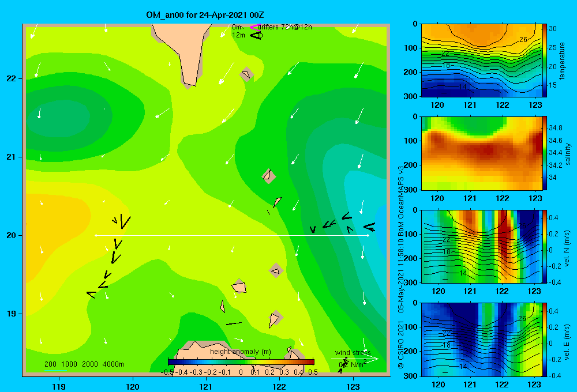577x392 pixels.
Task: Click the vel. N panel vertical color bar
Action: [545, 246]
